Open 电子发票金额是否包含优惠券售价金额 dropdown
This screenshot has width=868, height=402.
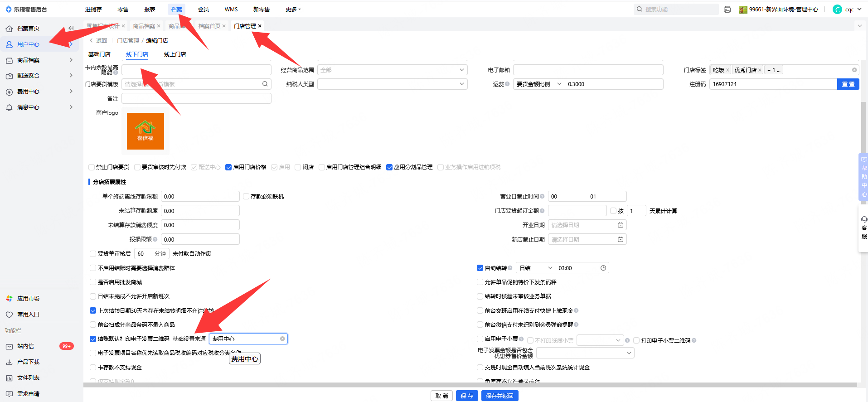(585, 353)
